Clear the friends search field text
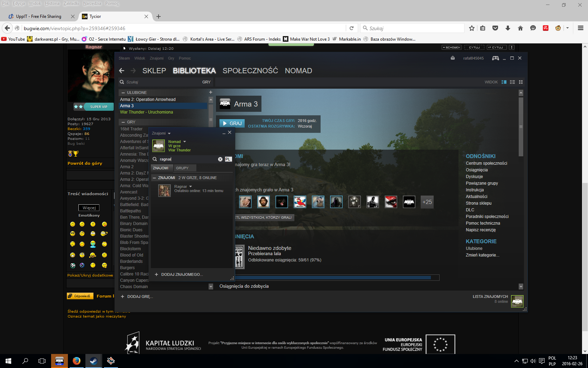This screenshot has height=368, width=588. pos(220,159)
